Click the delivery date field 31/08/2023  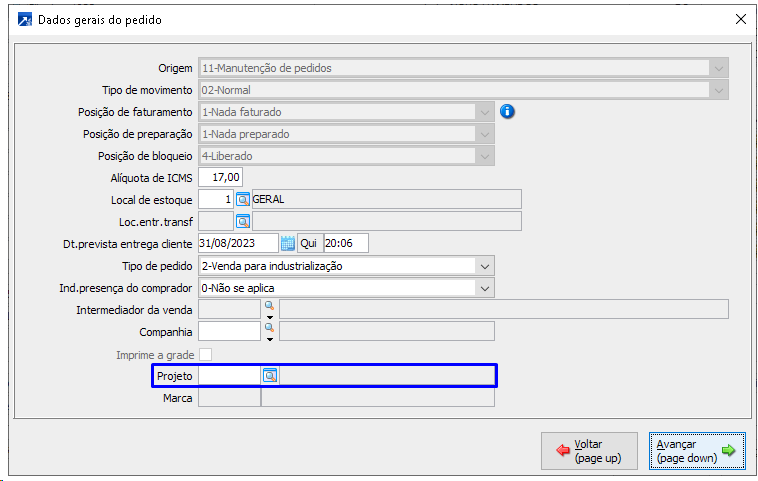click(238, 243)
